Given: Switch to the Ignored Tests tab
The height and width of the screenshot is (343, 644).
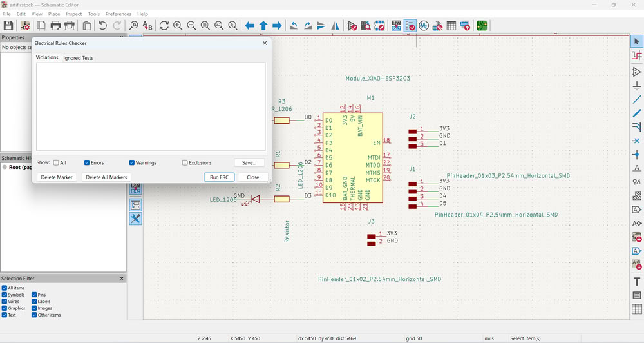Looking at the screenshot, I should tap(78, 58).
